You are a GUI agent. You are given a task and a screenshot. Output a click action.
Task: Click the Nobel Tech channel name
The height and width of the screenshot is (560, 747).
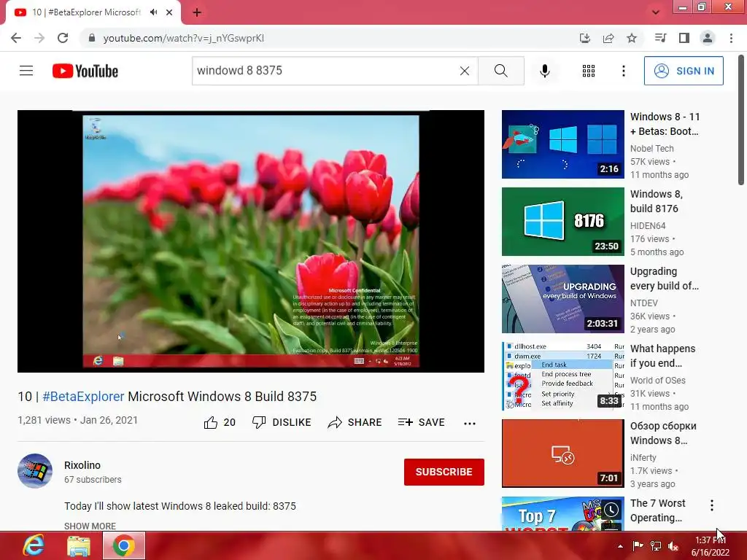[651, 149]
